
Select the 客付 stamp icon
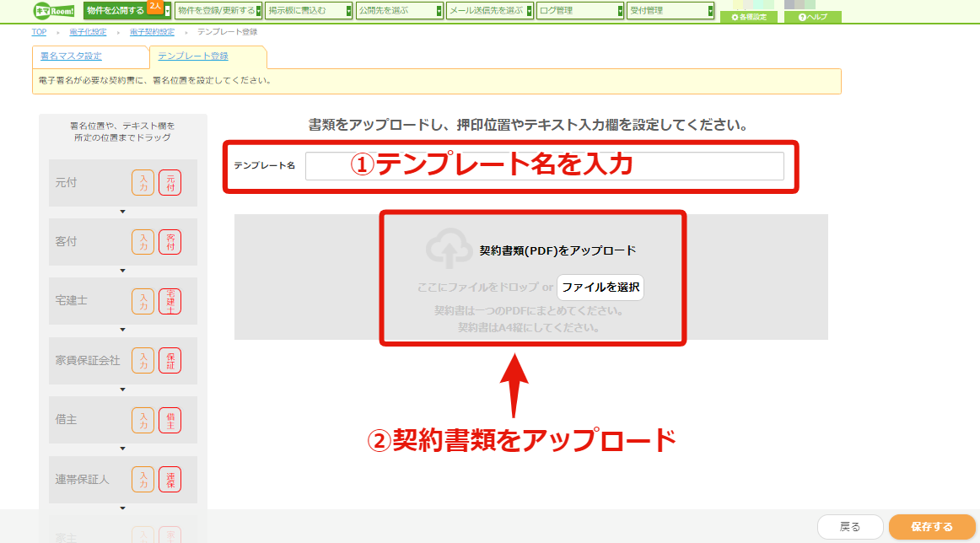(170, 242)
